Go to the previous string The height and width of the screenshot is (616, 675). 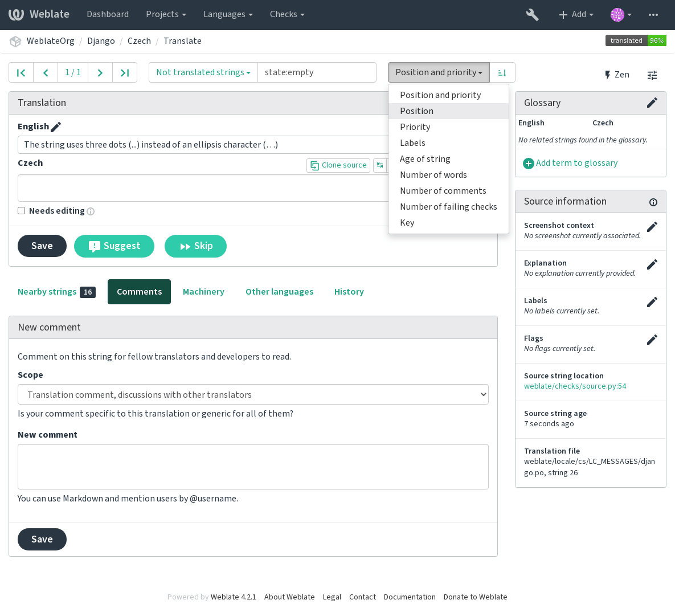click(46, 73)
